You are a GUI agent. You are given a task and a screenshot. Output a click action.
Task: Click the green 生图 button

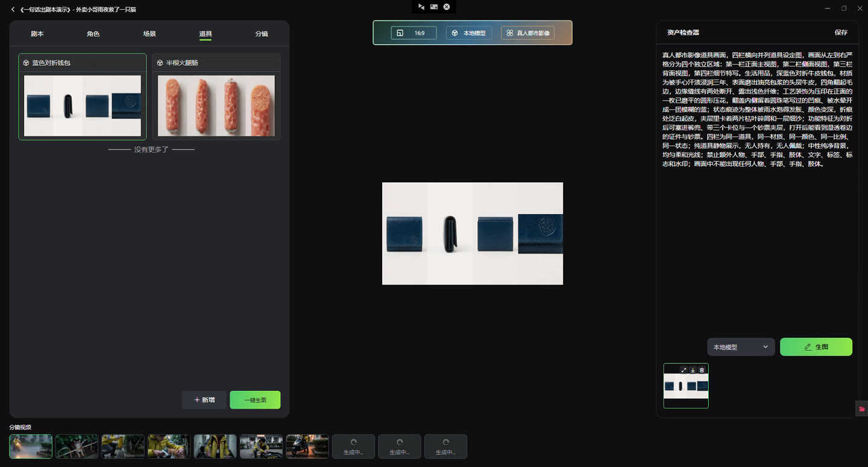point(816,347)
